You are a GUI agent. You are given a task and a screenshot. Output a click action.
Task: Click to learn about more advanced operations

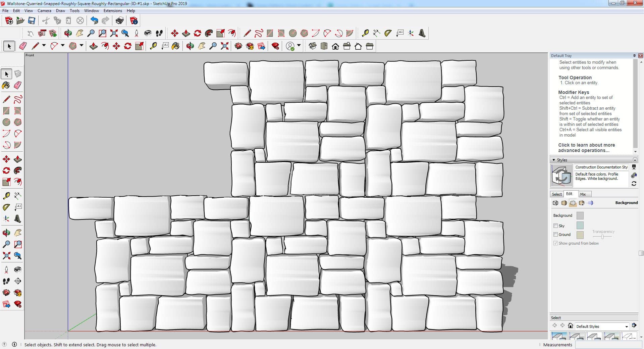[x=586, y=148]
